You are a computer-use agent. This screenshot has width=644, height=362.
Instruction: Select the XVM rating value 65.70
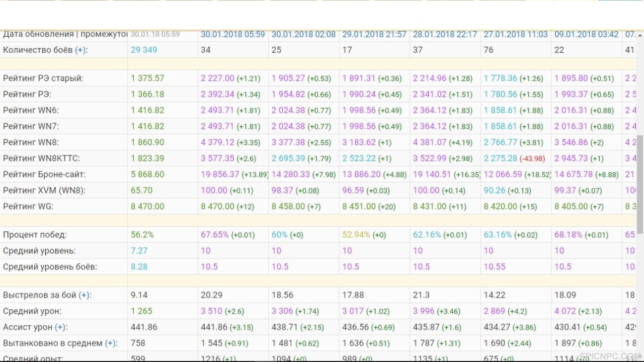tap(141, 191)
